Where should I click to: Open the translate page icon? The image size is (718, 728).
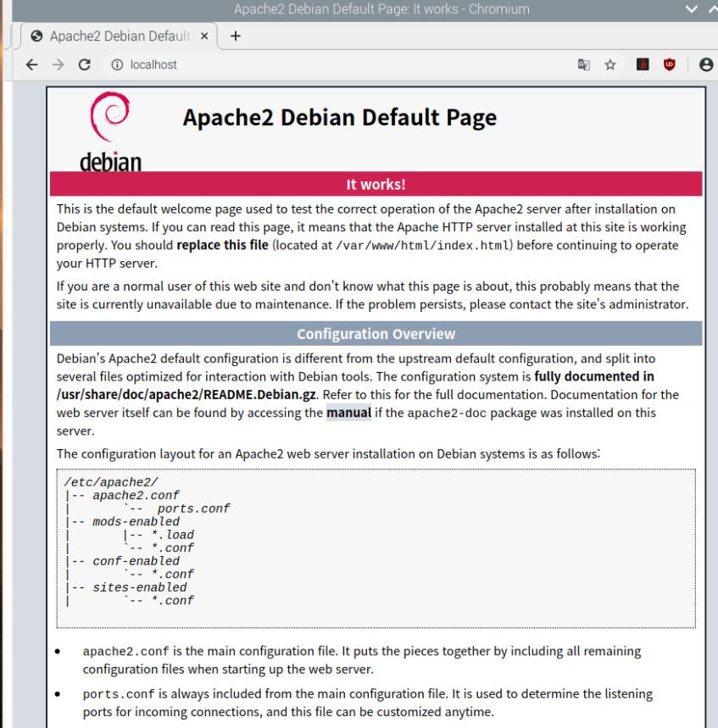click(x=584, y=64)
